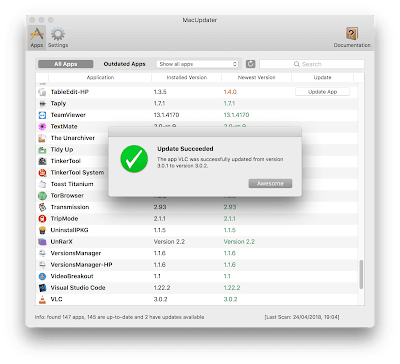Viewport: 400px width, 364px height.
Task: Select the Taply app icon
Action: (42, 104)
